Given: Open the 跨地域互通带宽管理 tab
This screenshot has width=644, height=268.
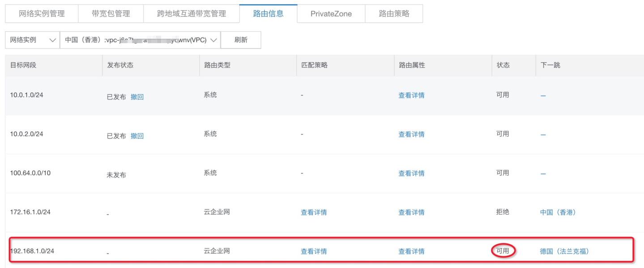Looking at the screenshot, I should pyautogui.click(x=192, y=13).
